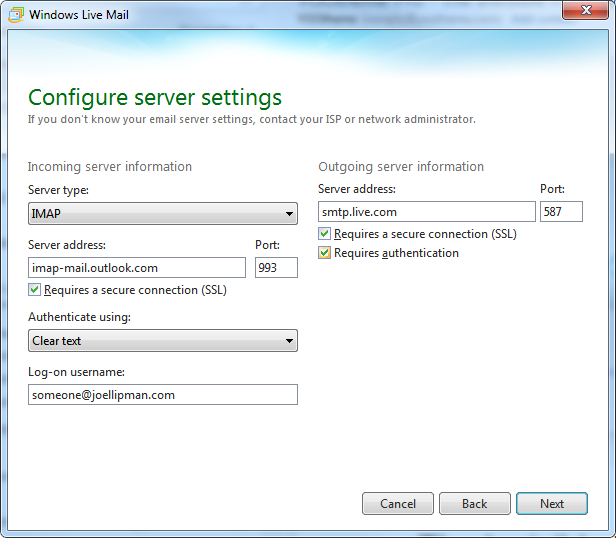Click the Configure server settings heading
The width and height of the screenshot is (616, 538).
point(155,97)
